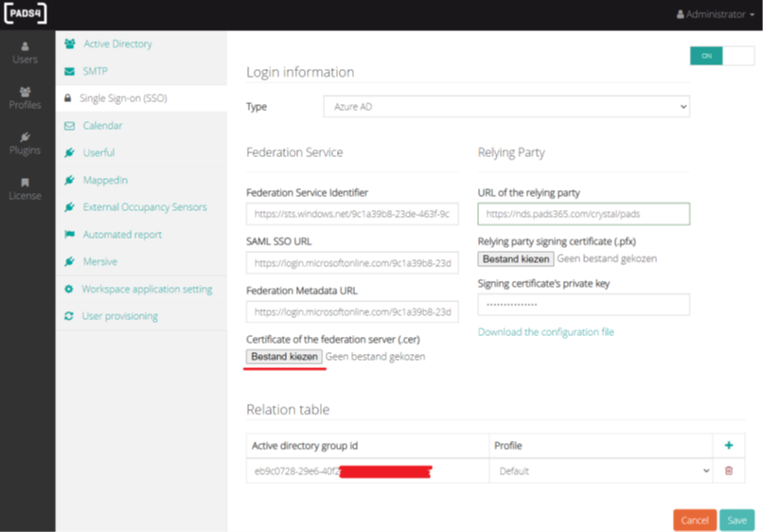
Task: Click the Profile column header
Action: pos(508,445)
